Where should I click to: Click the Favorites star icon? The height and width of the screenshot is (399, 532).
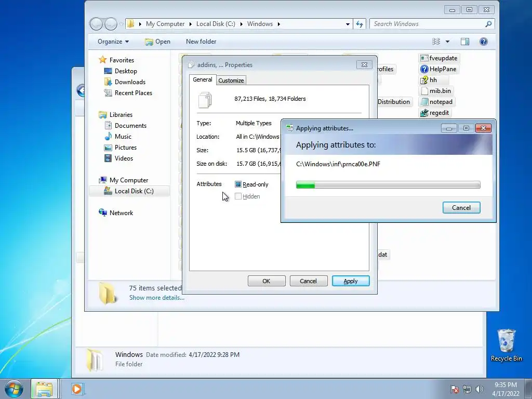point(102,60)
